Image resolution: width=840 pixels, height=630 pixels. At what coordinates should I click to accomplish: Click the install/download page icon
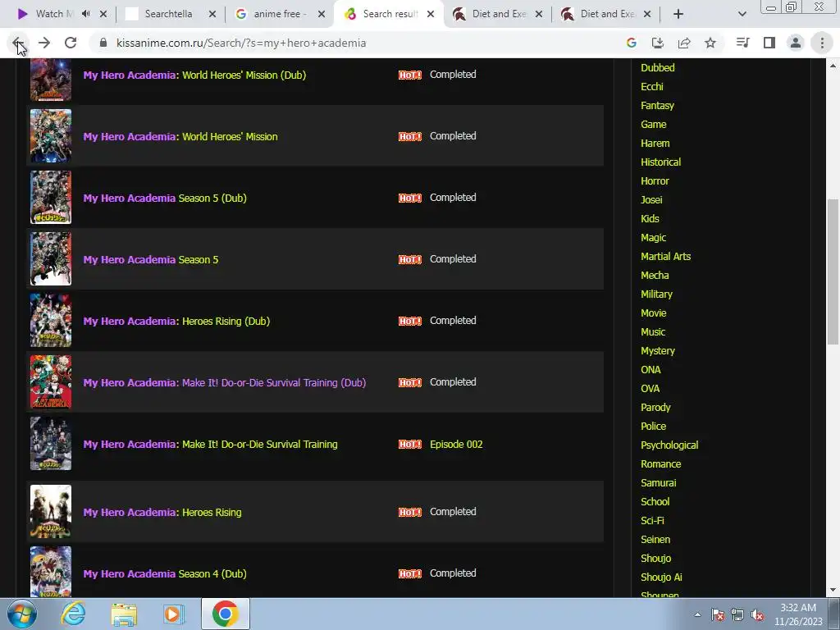[658, 43]
